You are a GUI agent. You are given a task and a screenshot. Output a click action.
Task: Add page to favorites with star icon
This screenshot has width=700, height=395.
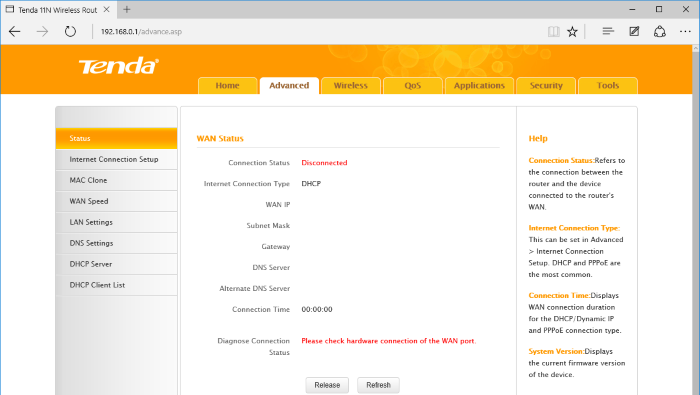(x=572, y=31)
